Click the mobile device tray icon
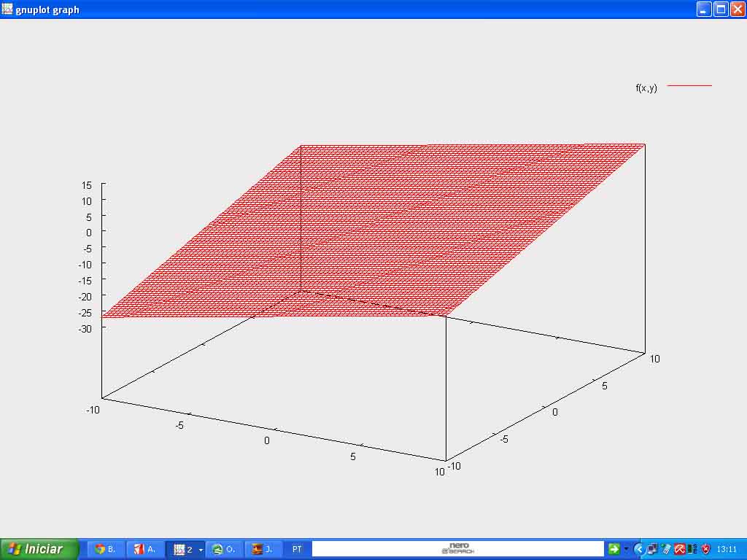The width and height of the screenshot is (747, 560). click(x=666, y=548)
